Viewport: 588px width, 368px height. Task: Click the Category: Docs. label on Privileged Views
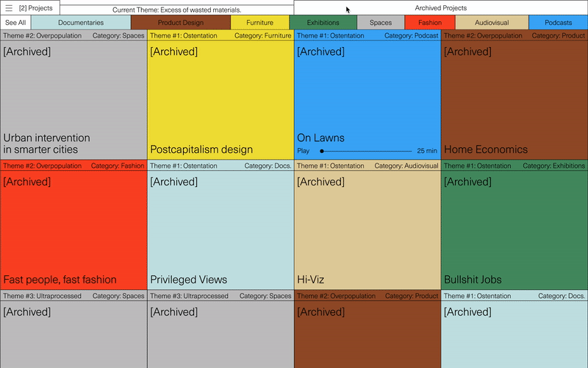tap(268, 166)
